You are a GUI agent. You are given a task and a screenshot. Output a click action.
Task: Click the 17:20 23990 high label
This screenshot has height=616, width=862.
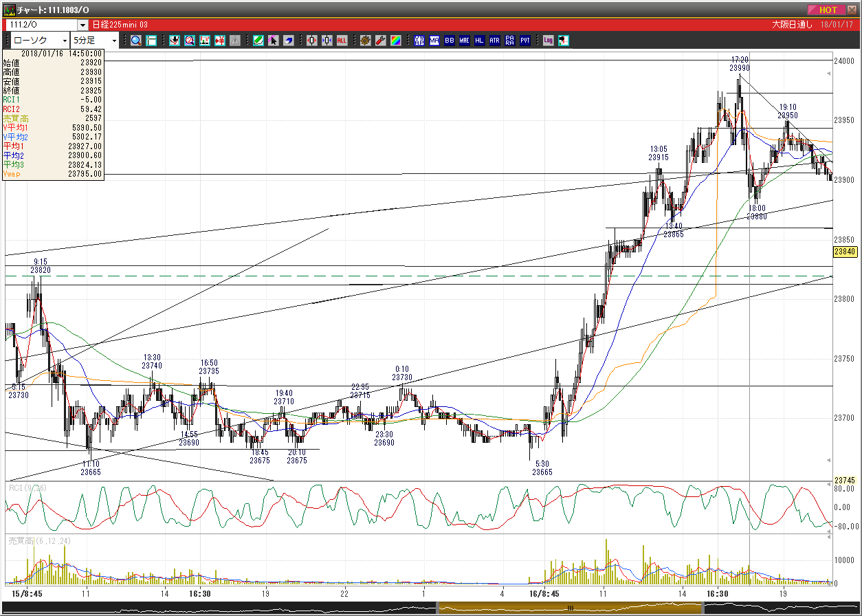click(740, 64)
